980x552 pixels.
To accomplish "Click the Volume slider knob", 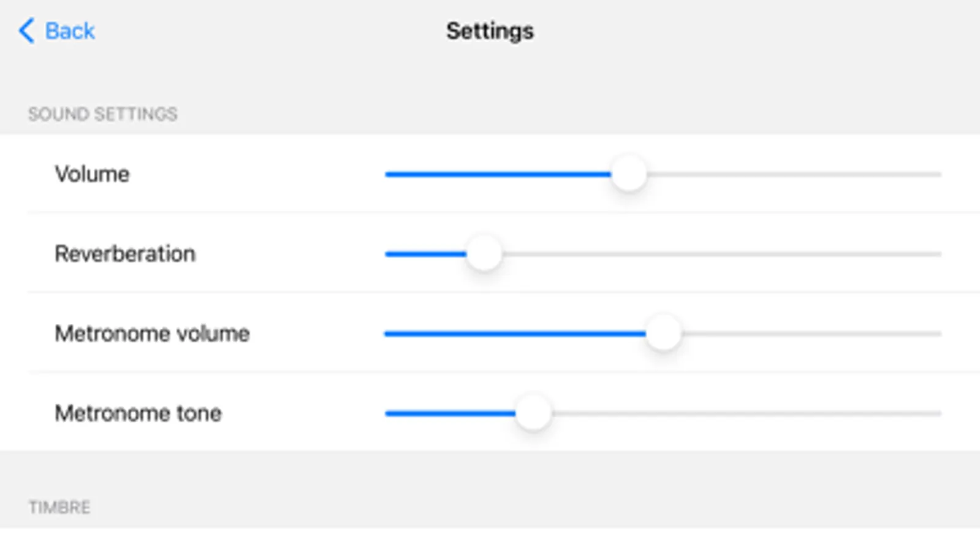I will tap(629, 174).
